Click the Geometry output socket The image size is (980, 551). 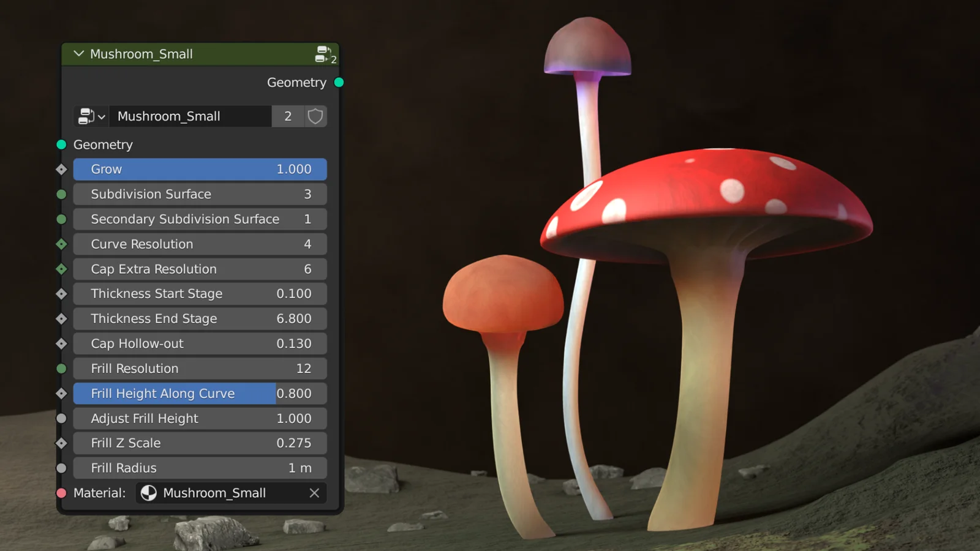339,83
